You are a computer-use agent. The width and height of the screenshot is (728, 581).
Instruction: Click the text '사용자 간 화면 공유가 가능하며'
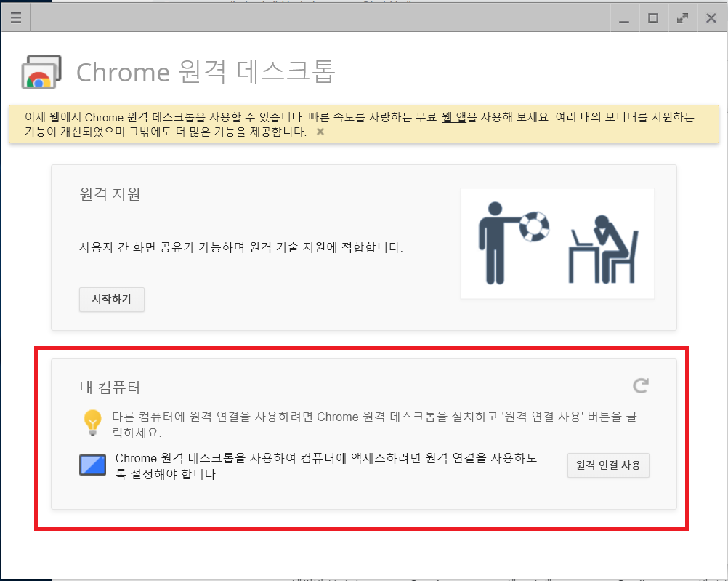[x=162, y=247]
